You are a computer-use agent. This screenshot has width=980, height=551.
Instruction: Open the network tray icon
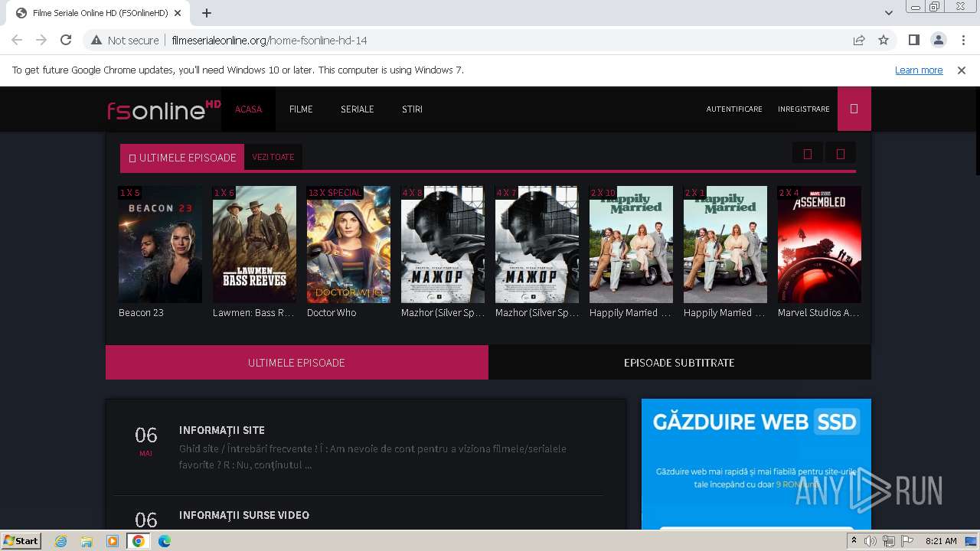tap(889, 541)
